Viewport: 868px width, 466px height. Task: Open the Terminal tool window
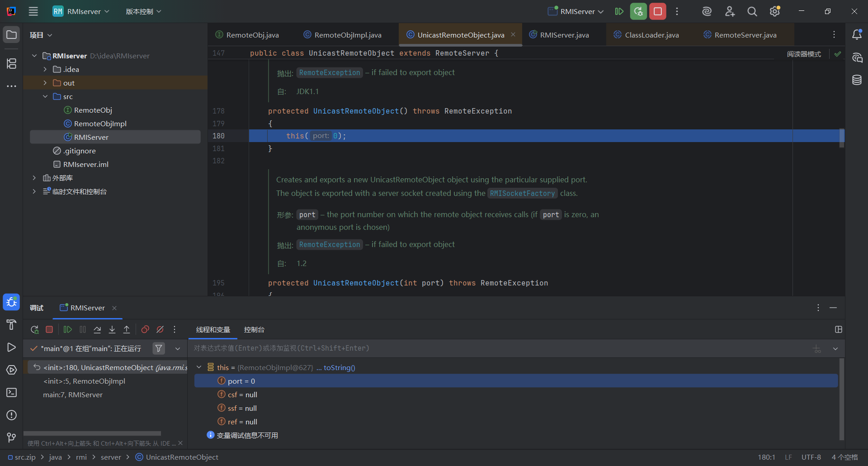11,392
